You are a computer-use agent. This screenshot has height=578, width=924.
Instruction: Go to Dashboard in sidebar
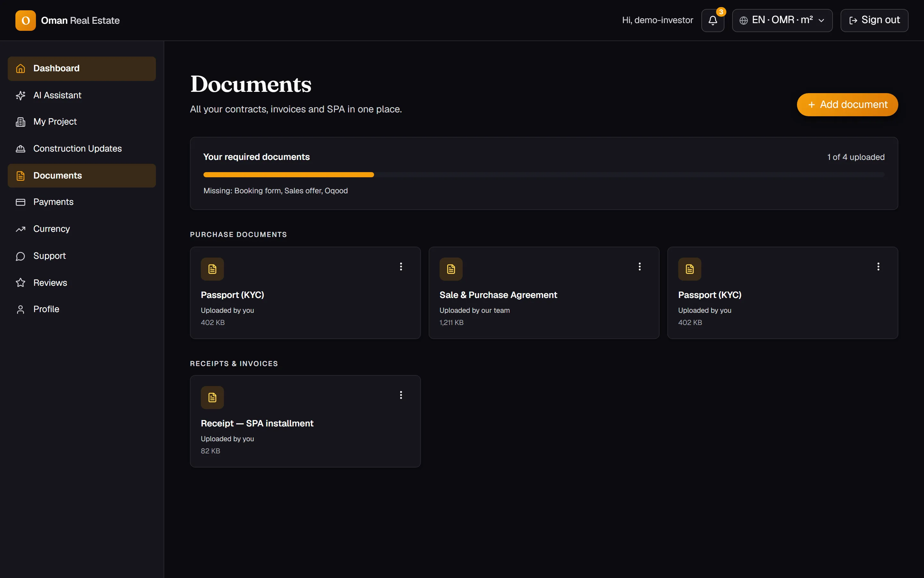click(x=82, y=68)
